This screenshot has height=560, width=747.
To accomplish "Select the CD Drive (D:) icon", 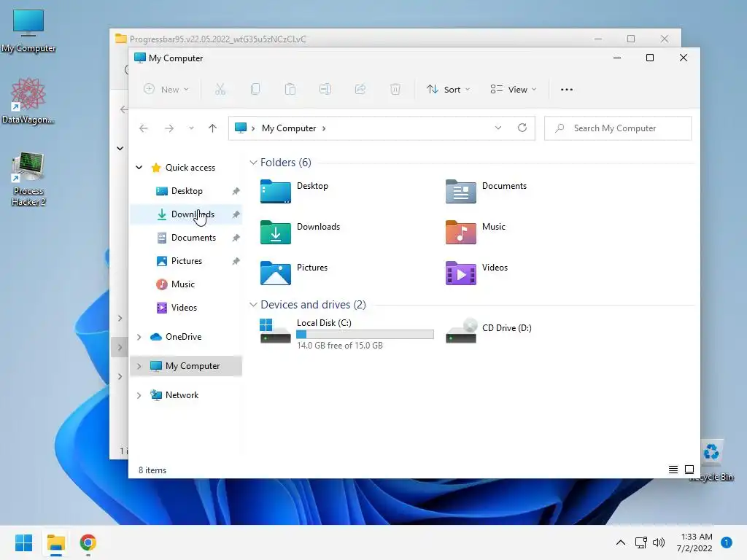I will click(461, 330).
